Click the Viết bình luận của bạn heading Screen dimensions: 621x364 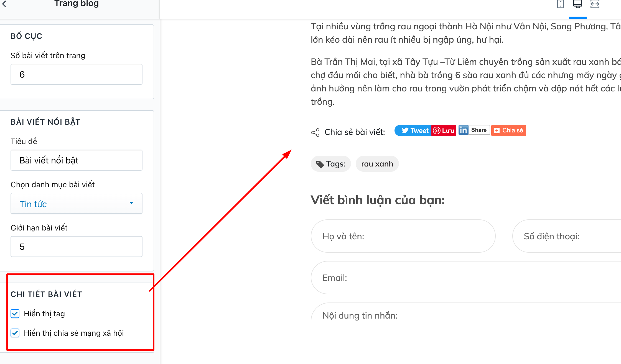point(378,200)
